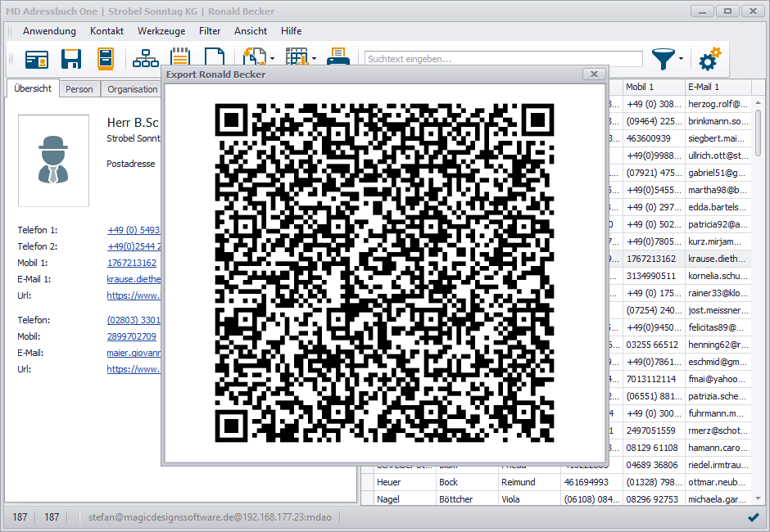The height and width of the screenshot is (532, 770).
Task: Click the notepad icon in toolbar
Action: point(180,57)
